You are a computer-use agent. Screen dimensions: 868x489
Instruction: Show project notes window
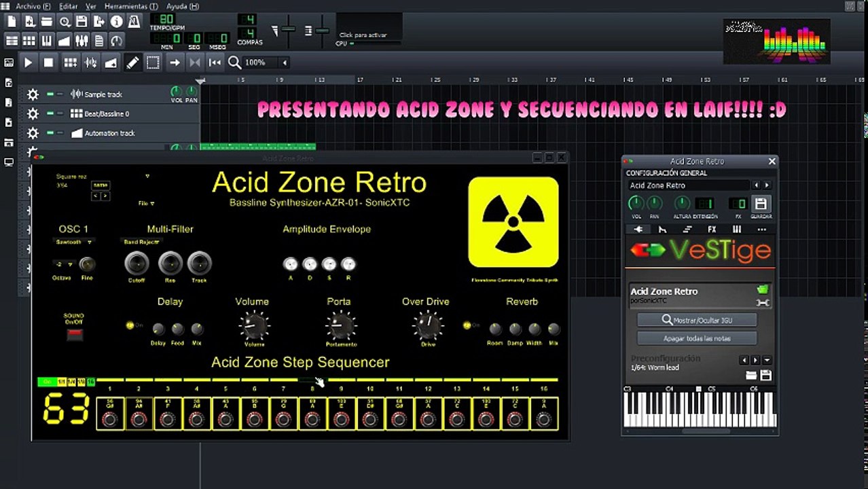99,41
